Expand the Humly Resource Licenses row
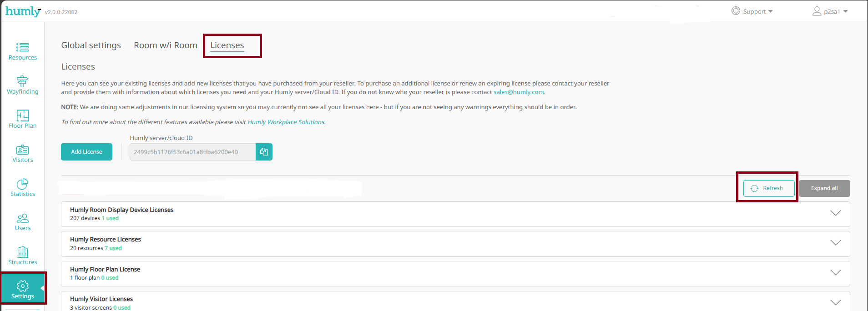 (x=835, y=243)
